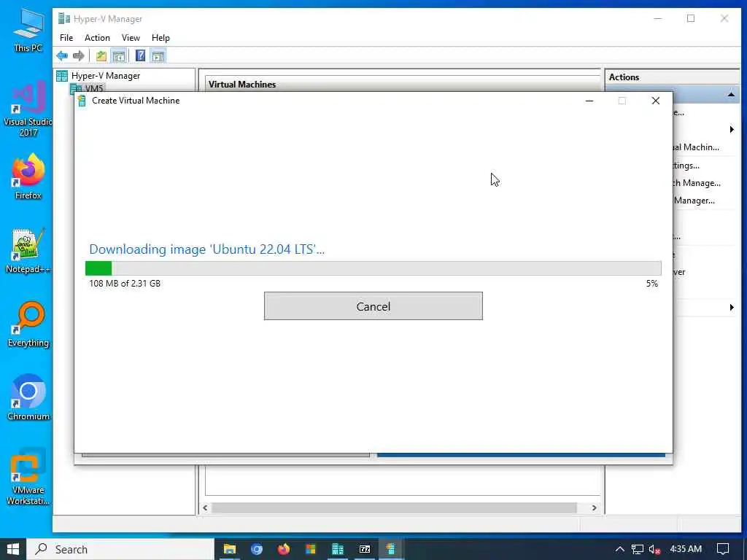Screen dimensions: 747x560
Task: Open Visual Studio 2017 desktop shortcut
Action: pos(28,109)
